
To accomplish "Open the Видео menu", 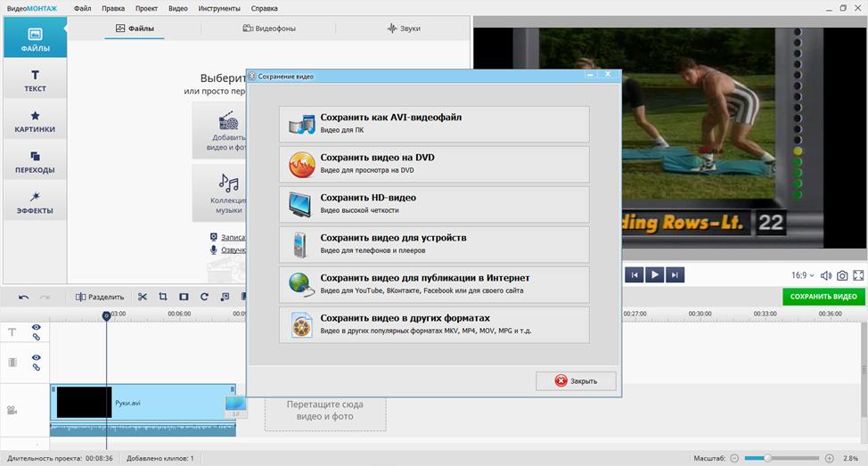I will 177,8.
